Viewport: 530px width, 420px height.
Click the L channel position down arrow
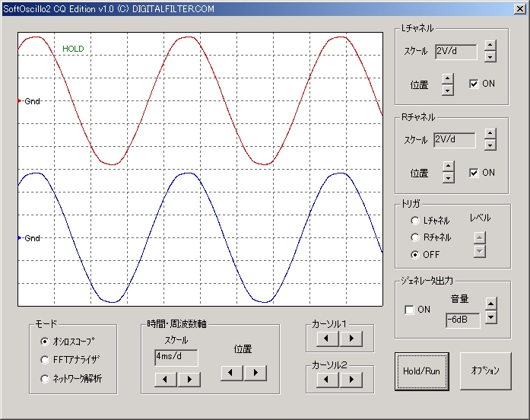point(448,90)
